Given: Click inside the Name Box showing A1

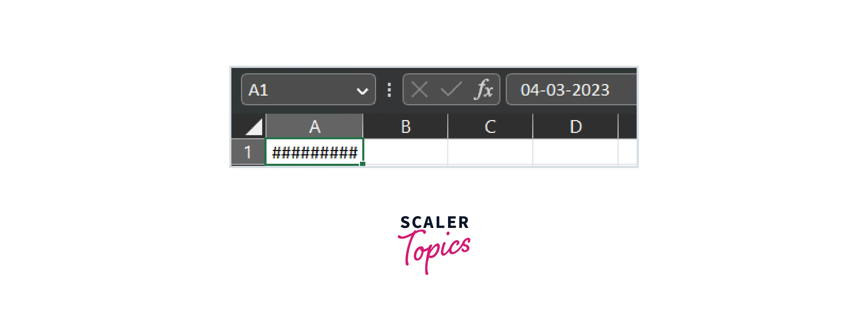Looking at the screenshot, I should [x=296, y=90].
